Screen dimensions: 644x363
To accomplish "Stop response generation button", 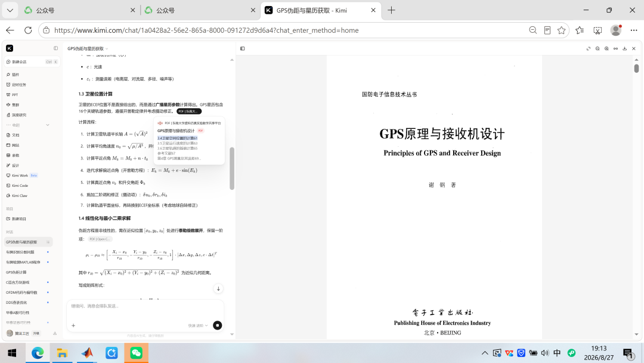I will point(217,325).
